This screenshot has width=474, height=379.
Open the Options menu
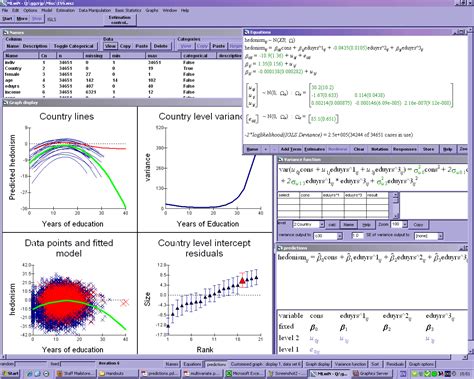30,10
